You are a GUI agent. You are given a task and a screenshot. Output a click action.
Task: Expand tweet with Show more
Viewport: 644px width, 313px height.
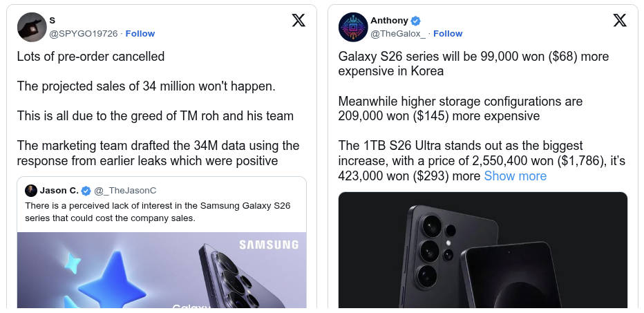click(515, 176)
